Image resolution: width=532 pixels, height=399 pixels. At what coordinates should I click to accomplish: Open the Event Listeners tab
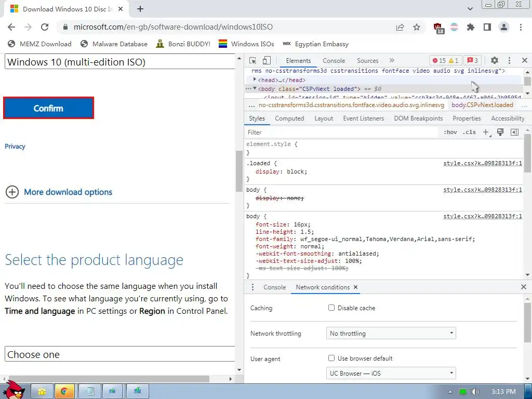[x=363, y=118]
